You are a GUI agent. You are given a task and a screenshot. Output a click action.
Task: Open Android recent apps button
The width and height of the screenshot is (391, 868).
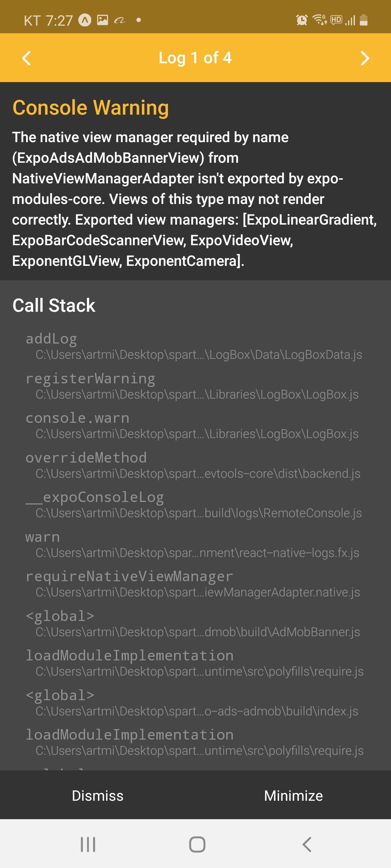[88, 844]
